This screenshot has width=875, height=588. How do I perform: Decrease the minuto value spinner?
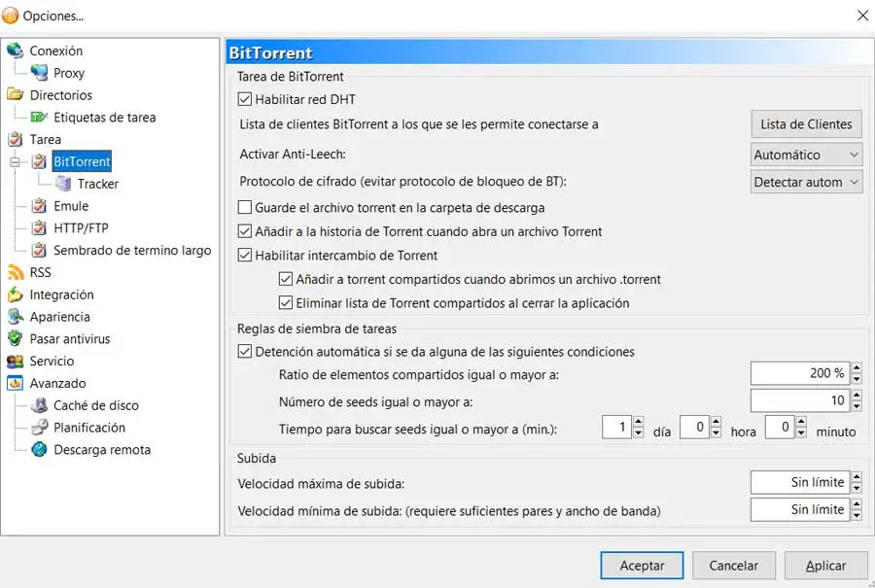(801, 432)
